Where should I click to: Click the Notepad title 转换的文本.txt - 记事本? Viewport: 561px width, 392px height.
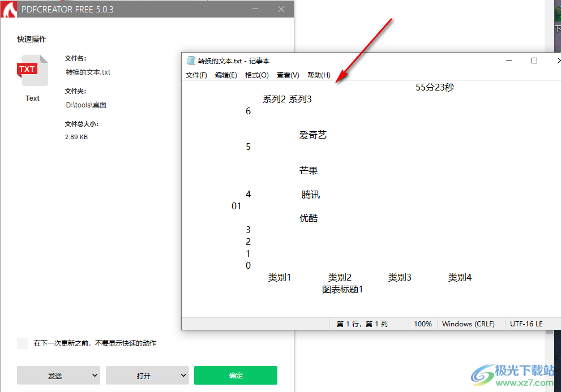234,61
